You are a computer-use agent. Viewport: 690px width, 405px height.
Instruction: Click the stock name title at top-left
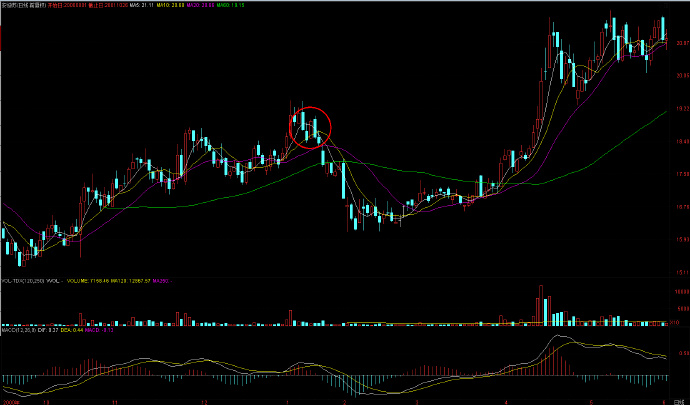24,5
